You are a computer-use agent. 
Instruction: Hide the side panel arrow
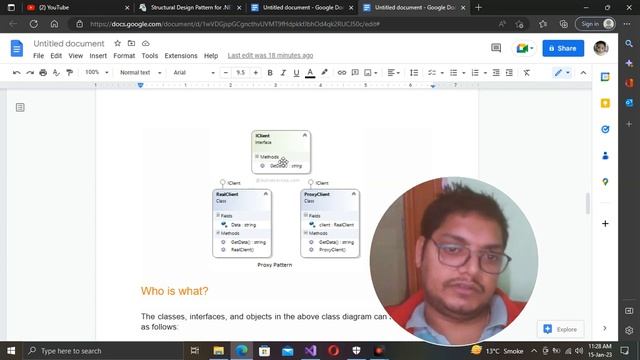coord(605,328)
